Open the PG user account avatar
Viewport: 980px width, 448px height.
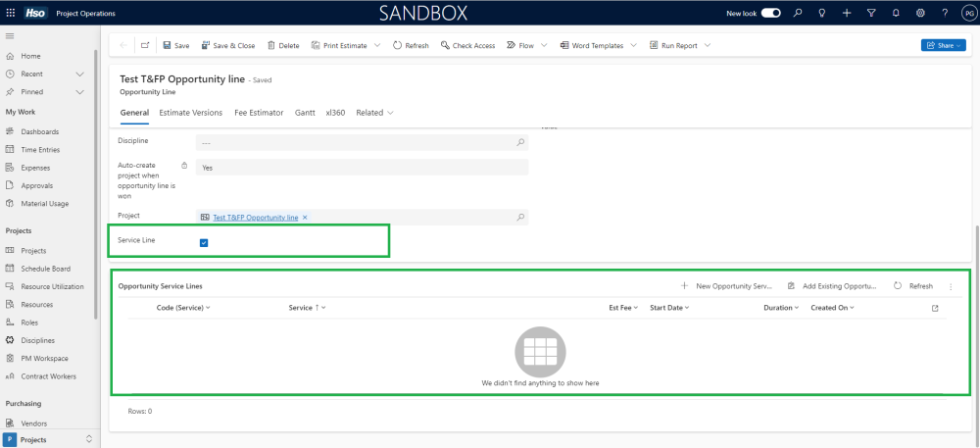[x=967, y=13]
